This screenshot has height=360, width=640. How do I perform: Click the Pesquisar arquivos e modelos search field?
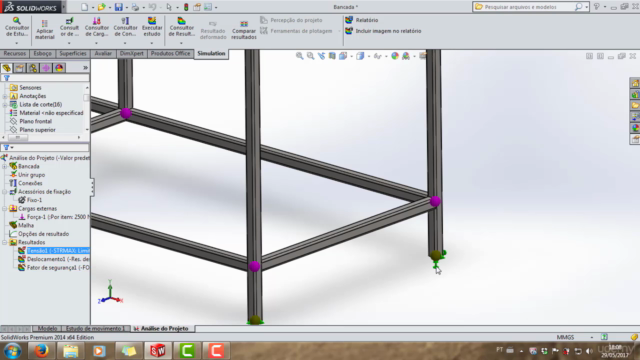coord(529,7)
